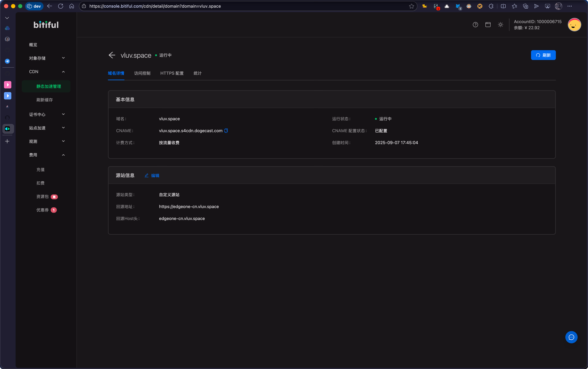Click the browser address bar URL
588x369 pixels.
(155, 6)
